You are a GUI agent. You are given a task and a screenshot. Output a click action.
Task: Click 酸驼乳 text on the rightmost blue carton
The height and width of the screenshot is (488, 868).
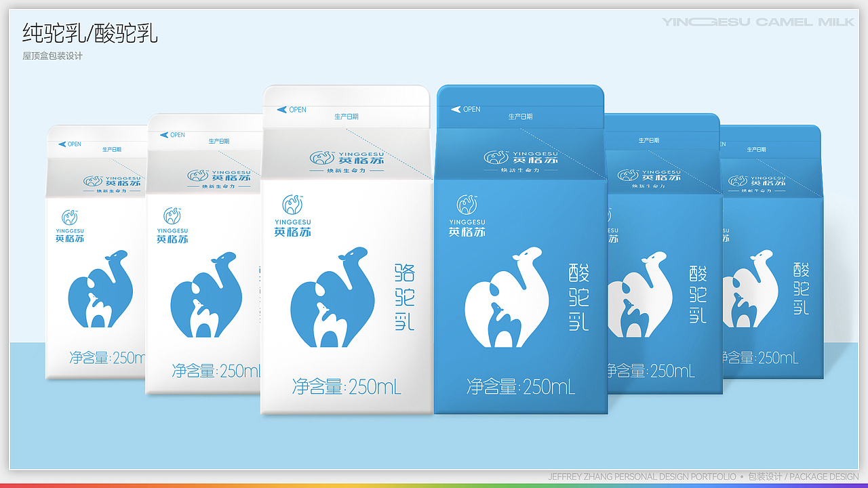pyautogui.click(x=802, y=288)
